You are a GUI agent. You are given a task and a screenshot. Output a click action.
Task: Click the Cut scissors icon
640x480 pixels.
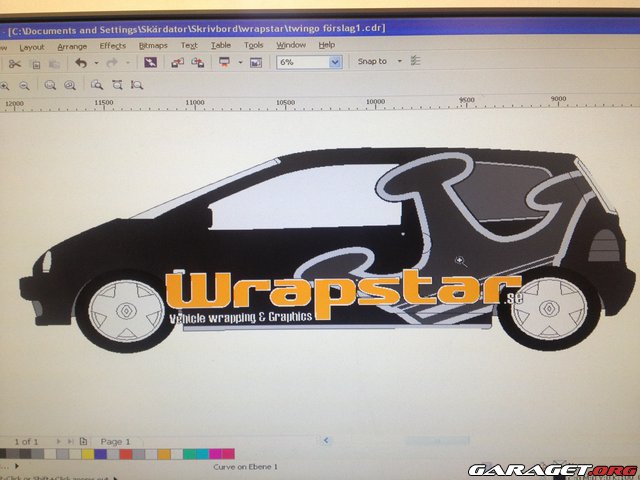coord(15,63)
